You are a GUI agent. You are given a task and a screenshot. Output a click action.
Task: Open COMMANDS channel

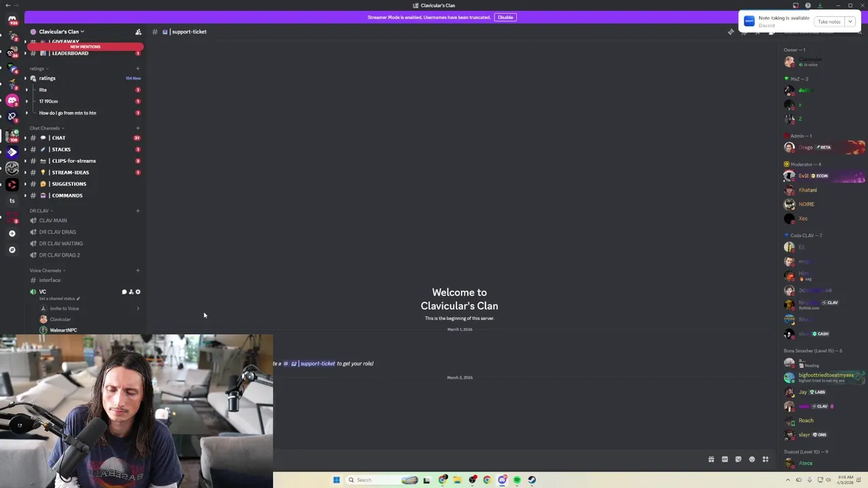pyautogui.click(x=85, y=195)
